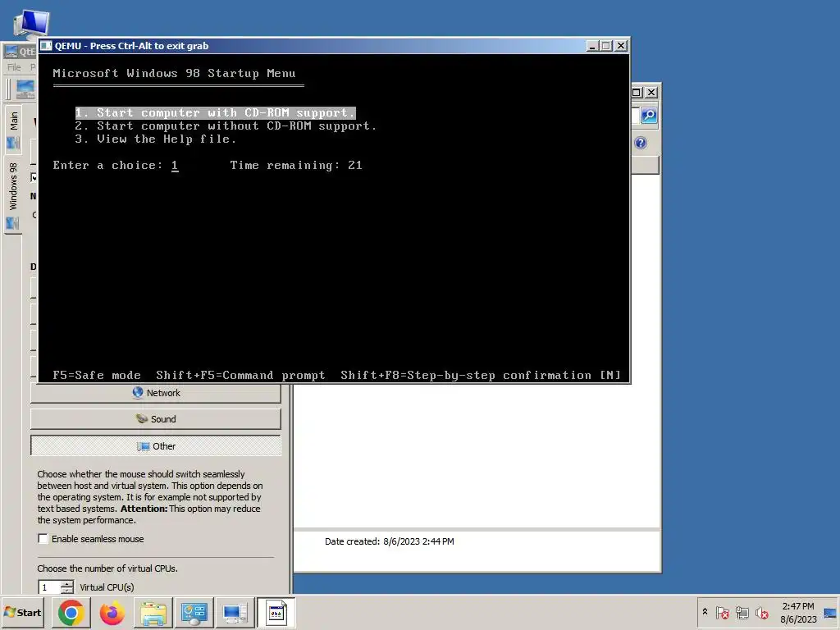
Task: Select 'View the Help file' option
Action: click(155, 139)
